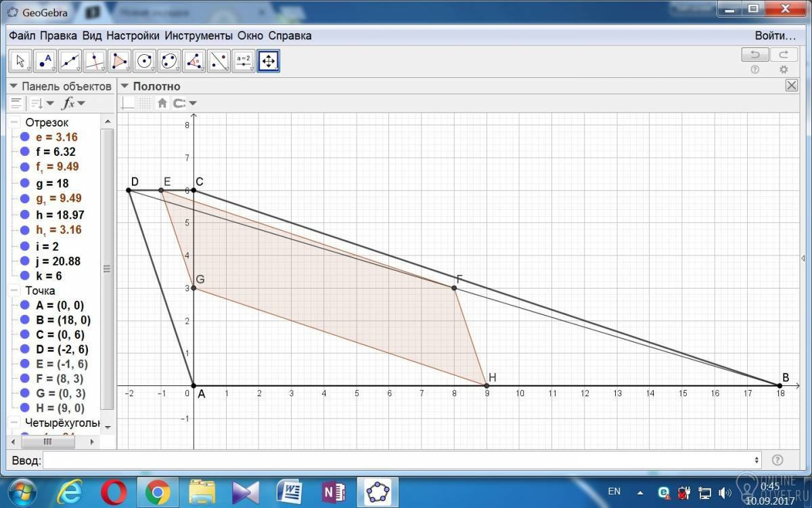Select the Polygon tool
Image resolution: width=812 pixels, height=508 pixels.
[120, 61]
